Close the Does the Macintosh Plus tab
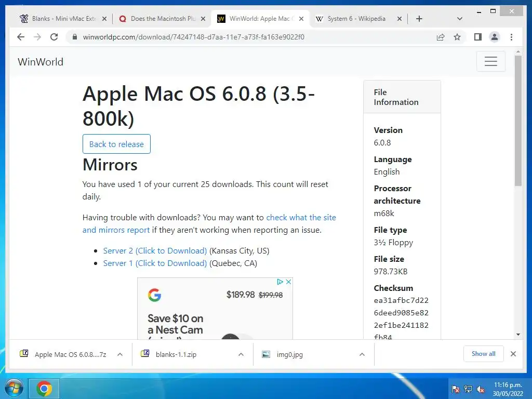The height and width of the screenshot is (399, 532). point(203,19)
